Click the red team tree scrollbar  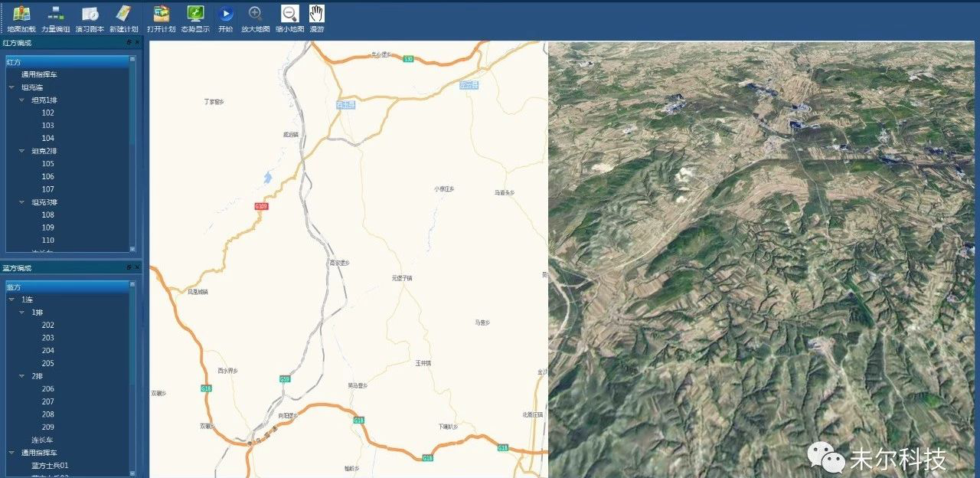pos(132,153)
